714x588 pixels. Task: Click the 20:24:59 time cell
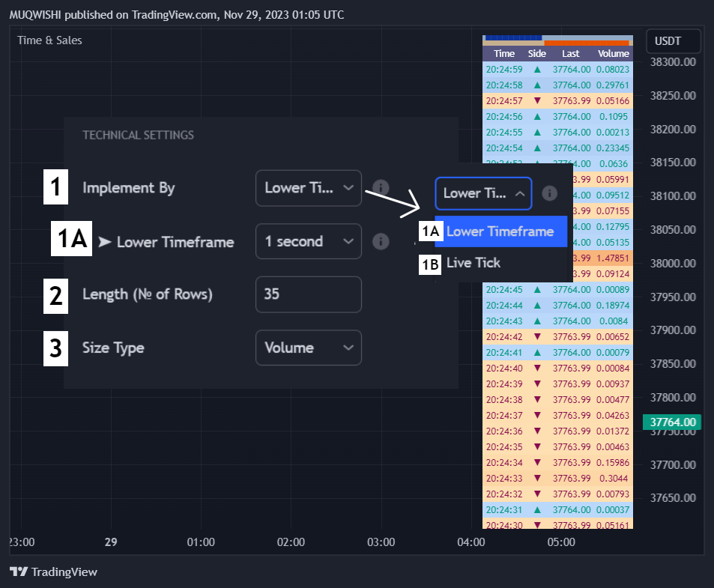point(504,69)
